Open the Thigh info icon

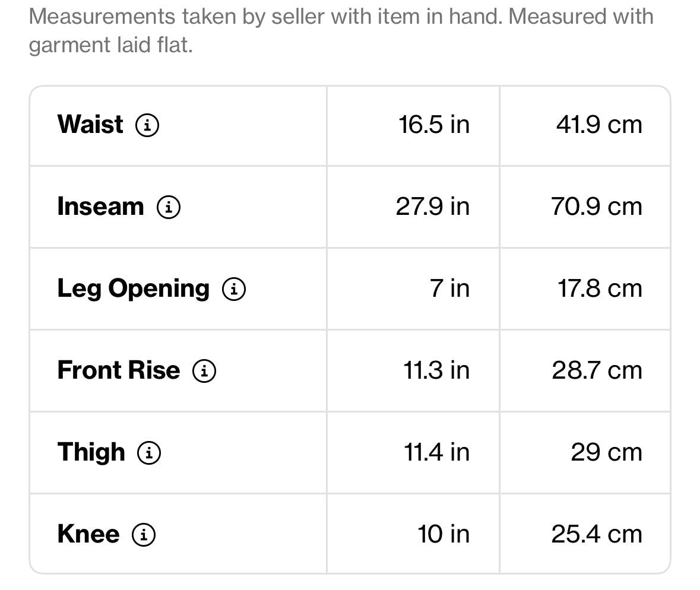click(x=148, y=453)
